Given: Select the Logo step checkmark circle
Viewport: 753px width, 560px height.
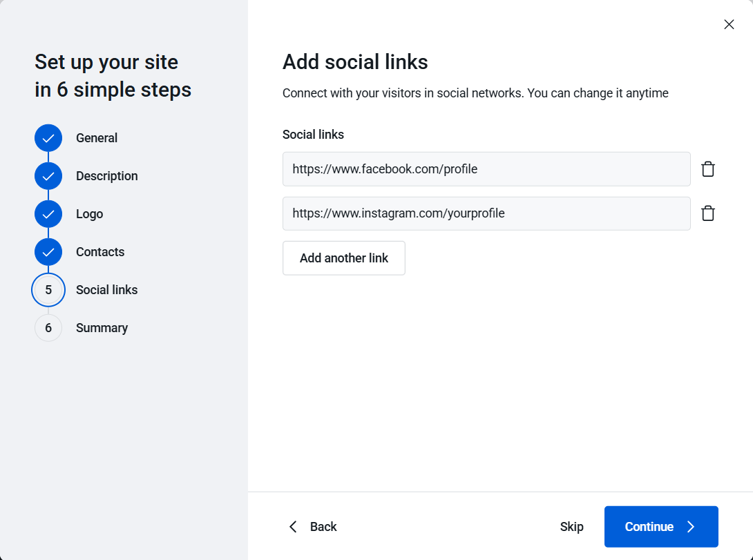Looking at the screenshot, I should pos(48,214).
